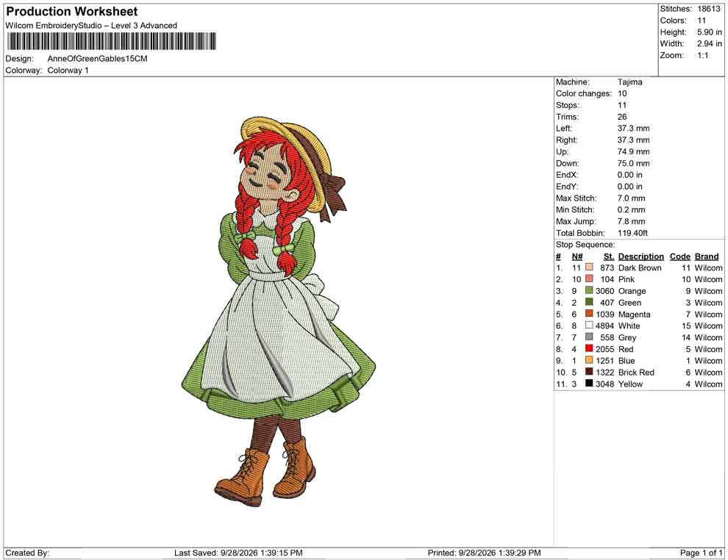The width and height of the screenshot is (728, 560).
Task: Click the Total Bobbin value 119.40ft
Action: 632,233
